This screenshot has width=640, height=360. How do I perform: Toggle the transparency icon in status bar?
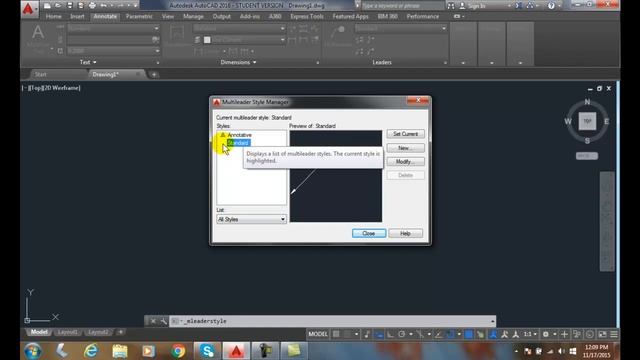coord(480,334)
